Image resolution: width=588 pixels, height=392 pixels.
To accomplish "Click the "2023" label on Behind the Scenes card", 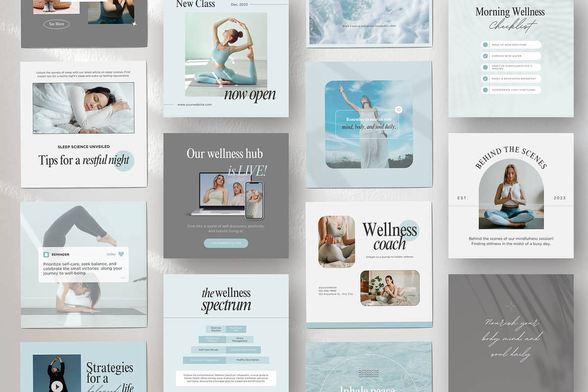I will click(x=560, y=198).
